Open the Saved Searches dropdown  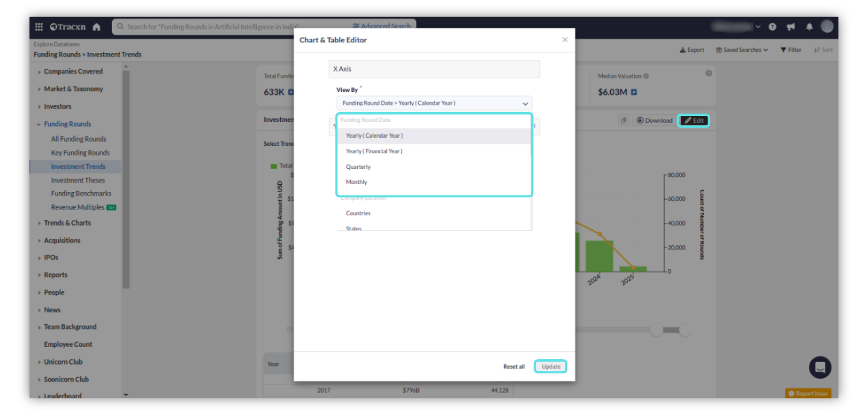742,50
